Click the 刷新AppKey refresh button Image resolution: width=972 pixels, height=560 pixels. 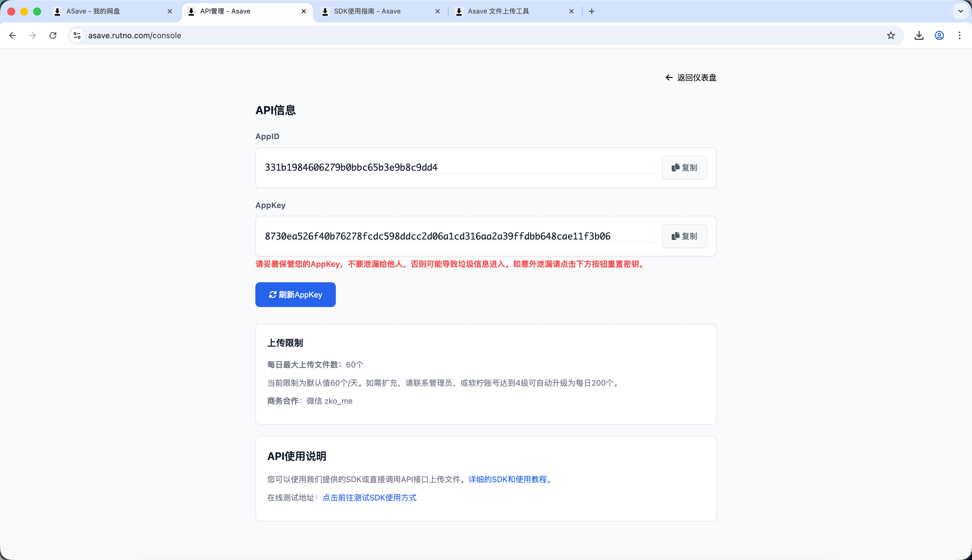295,295
